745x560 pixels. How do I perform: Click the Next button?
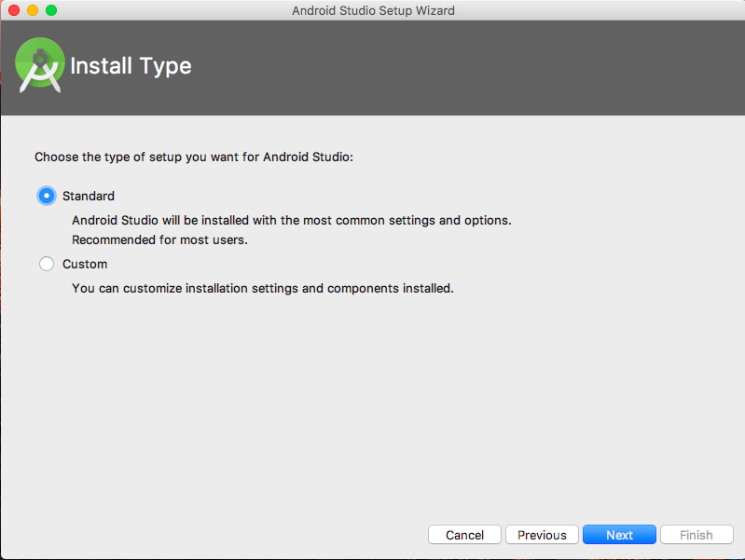[619, 535]
